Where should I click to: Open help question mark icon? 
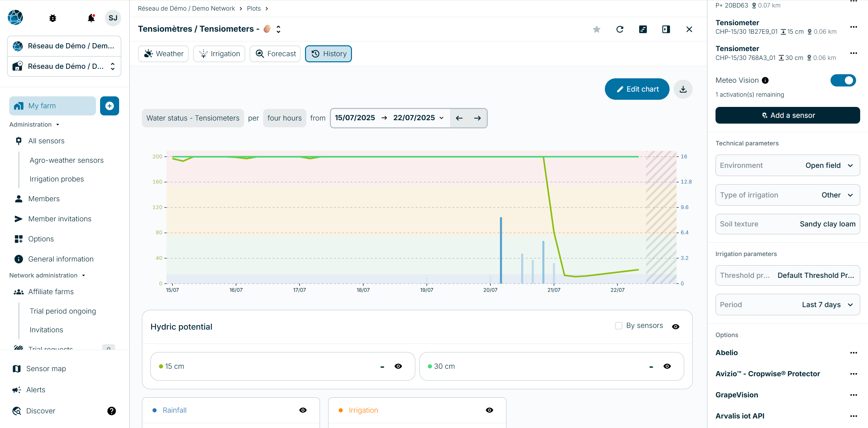(x=112, y=411)
